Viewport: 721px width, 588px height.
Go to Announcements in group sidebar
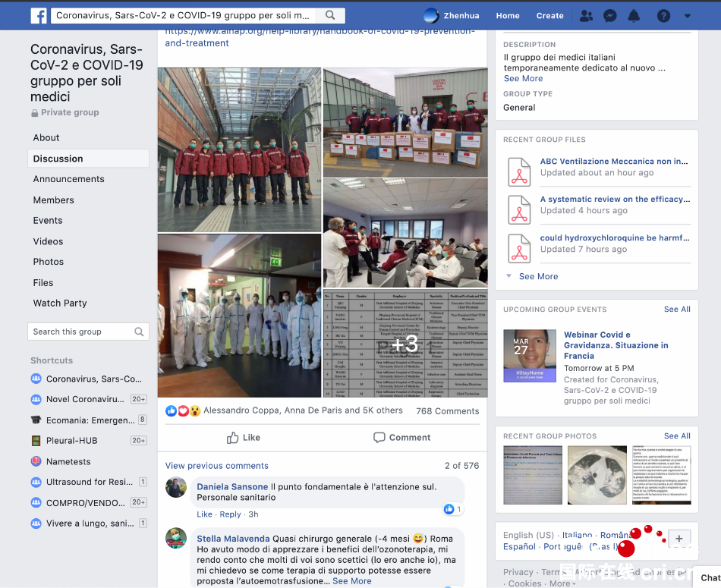(68, 179)
